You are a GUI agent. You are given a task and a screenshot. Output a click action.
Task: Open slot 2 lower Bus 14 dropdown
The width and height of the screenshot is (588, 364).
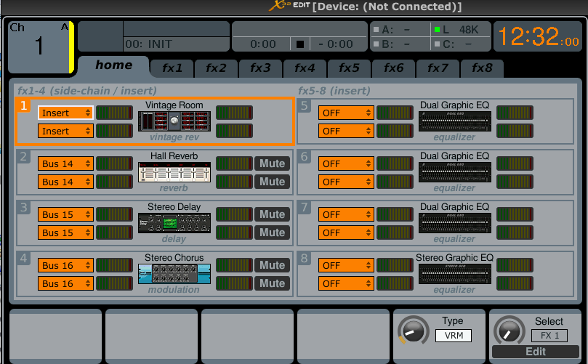(65, 182)
